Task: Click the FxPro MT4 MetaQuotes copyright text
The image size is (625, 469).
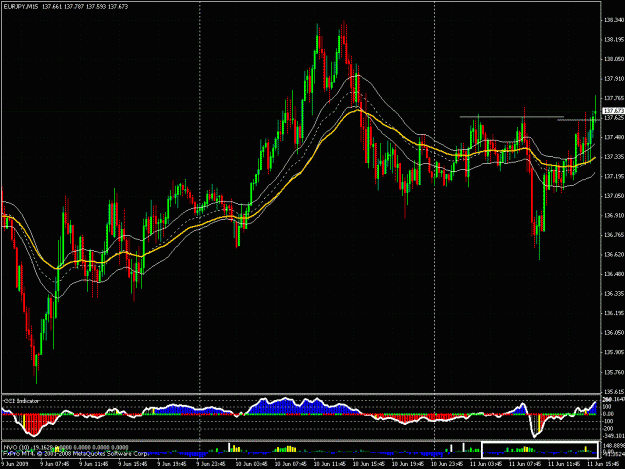Action: [x=76, y=453]
